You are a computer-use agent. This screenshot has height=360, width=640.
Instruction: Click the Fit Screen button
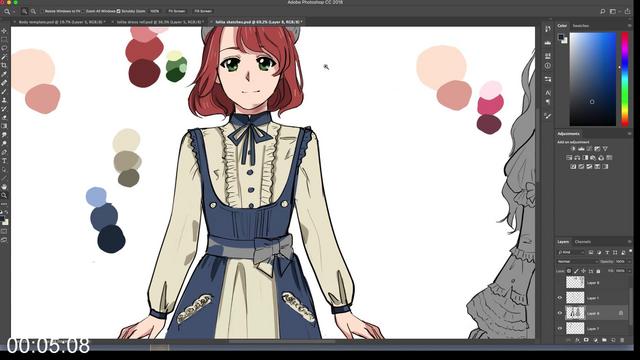(176, 11)
